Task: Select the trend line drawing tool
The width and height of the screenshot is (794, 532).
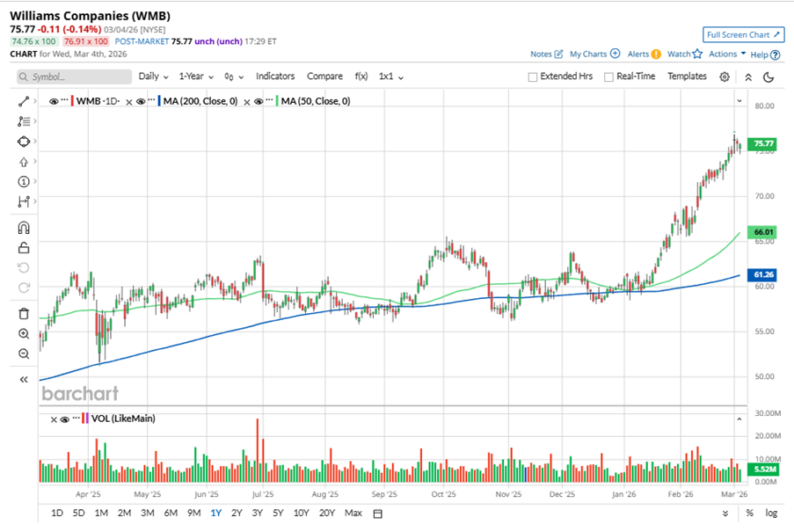Action: tap(23, 101)
